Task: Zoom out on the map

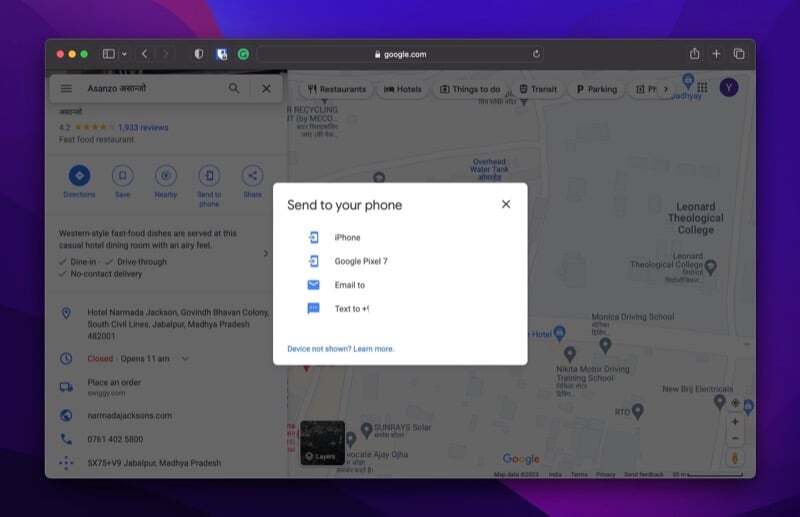Action: (x=735, y=438)
